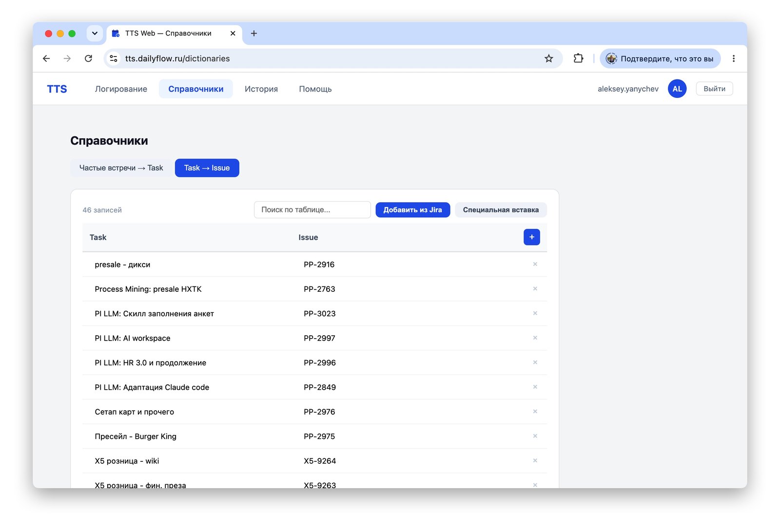Click the PP-2975 issue cell

(319, 437)
